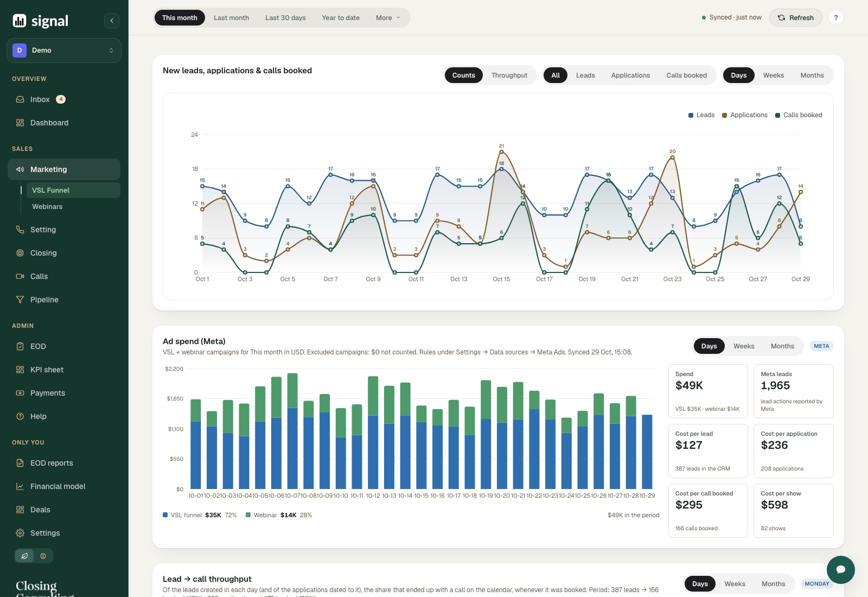
Task: Click the Refresh button
Action: [x=795, y=18]
